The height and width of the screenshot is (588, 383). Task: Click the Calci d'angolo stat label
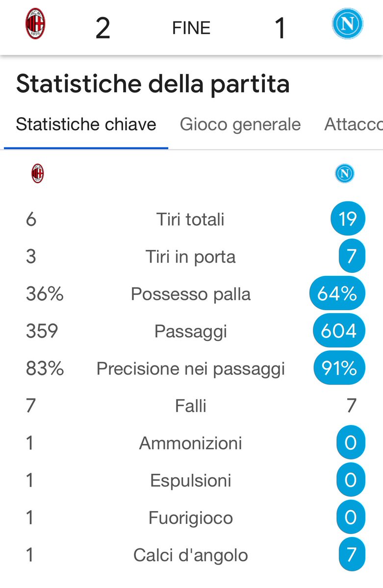pos(190,555)
